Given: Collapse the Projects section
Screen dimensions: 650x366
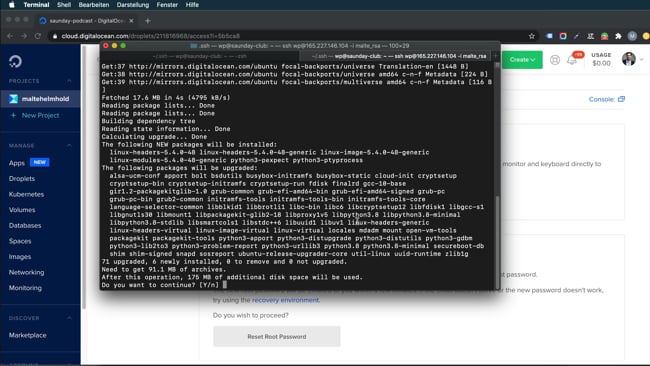Looking at the screenshot, I should (69, 81).
